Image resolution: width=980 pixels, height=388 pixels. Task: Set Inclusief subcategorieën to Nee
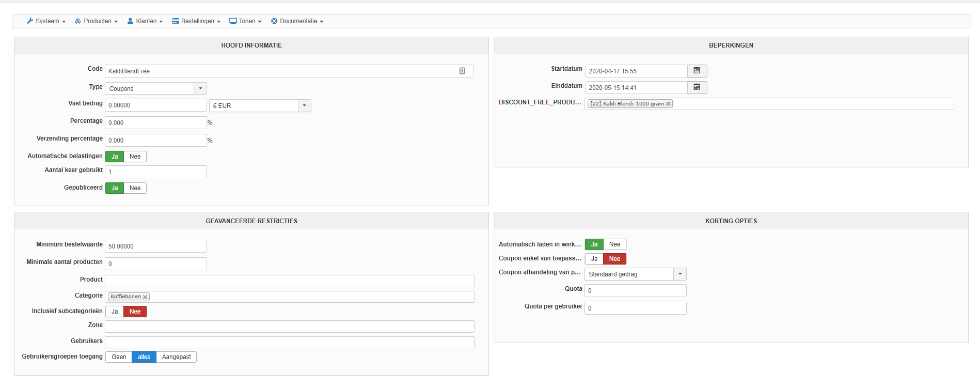(135, 312)
